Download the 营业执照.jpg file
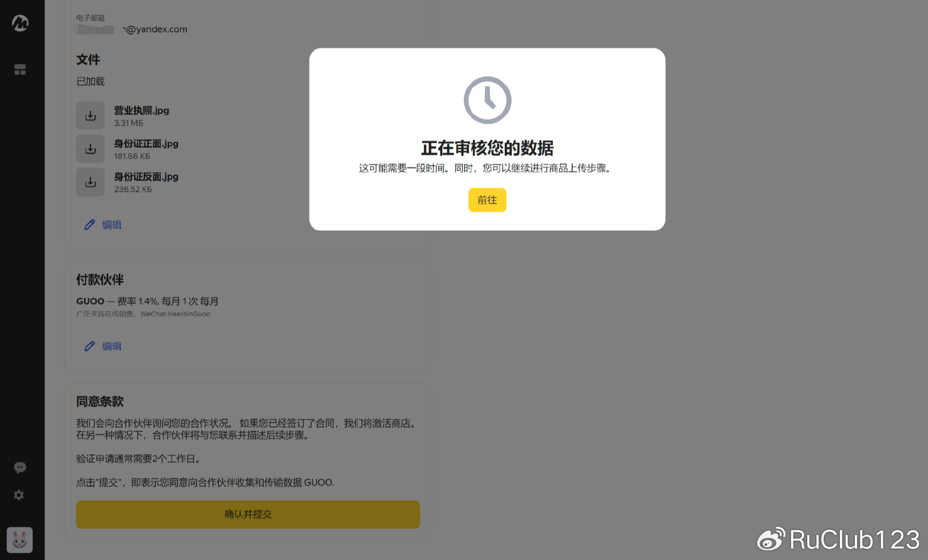928x560 pixels. (90, 116)
